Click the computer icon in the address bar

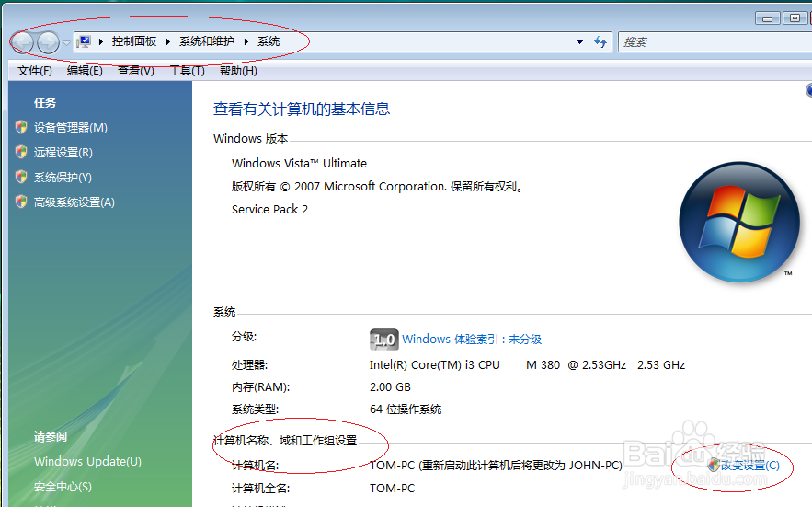click(x=85, y=41)
